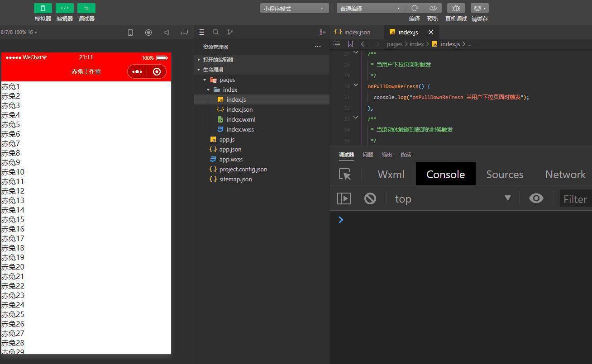Click the search icon in explorer sidebar
This screenshot has width=592, height=364.
point(216,32)
